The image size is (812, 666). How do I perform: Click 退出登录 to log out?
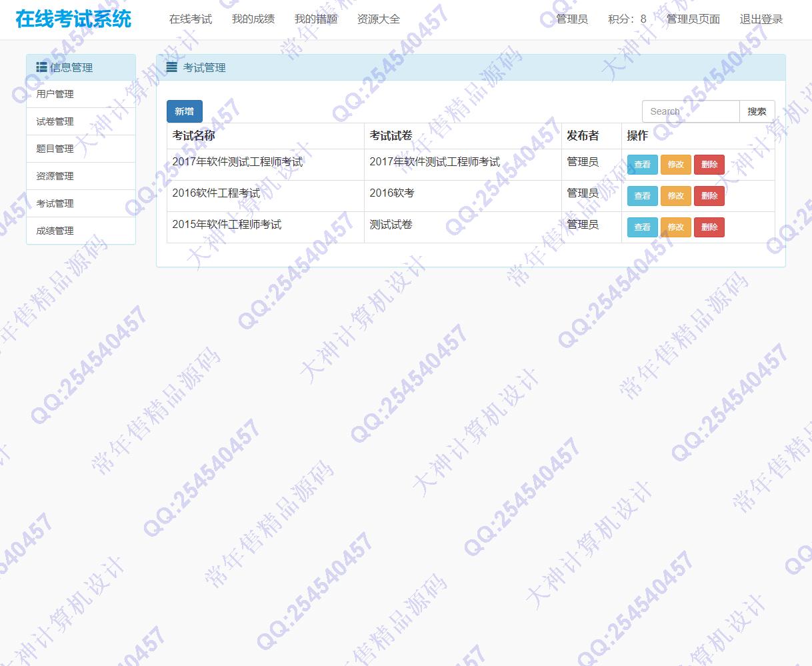[761, 19]
